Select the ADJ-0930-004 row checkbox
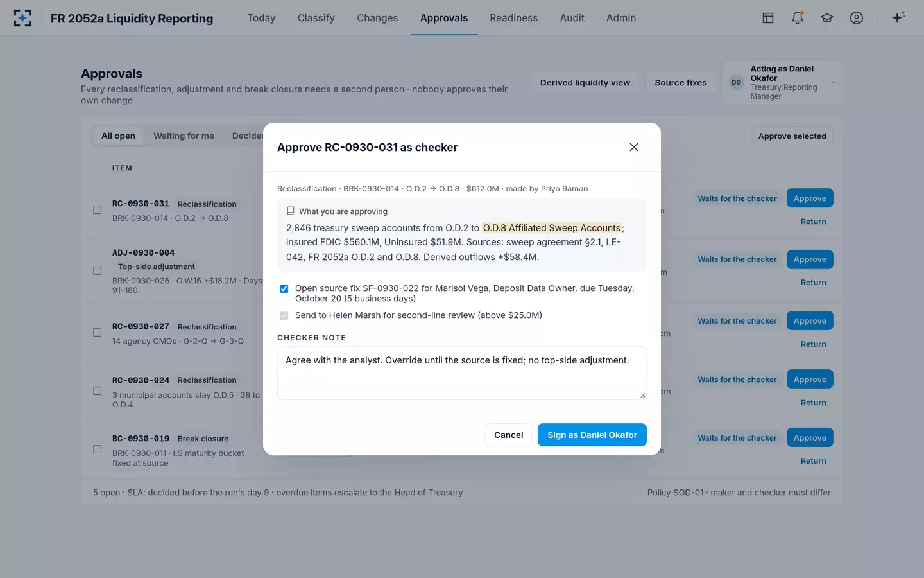The image size is (924, 578). click(98, 271)
